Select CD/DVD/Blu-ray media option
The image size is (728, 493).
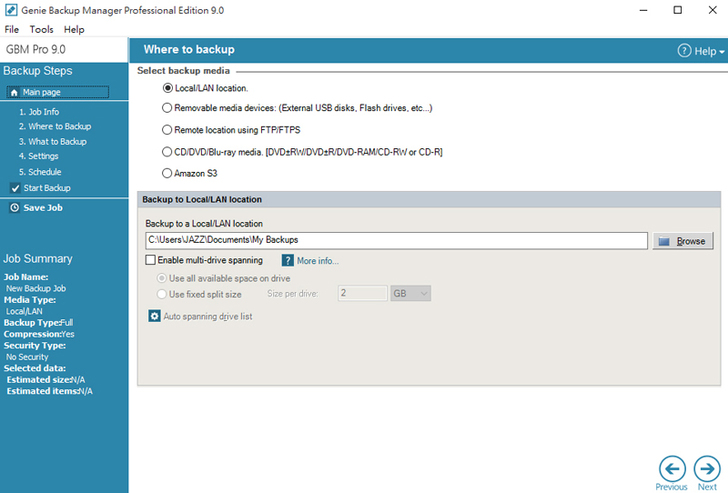[x=167, y=152]
